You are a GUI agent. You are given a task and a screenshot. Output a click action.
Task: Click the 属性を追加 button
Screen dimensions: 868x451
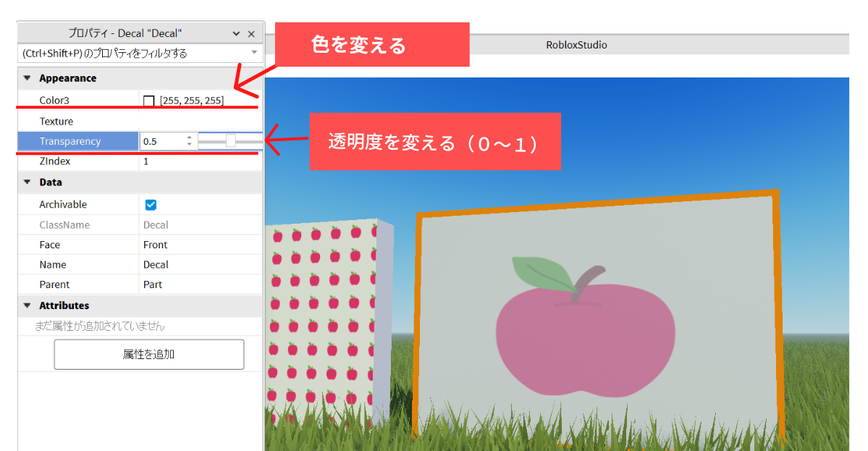pos(148,355)
